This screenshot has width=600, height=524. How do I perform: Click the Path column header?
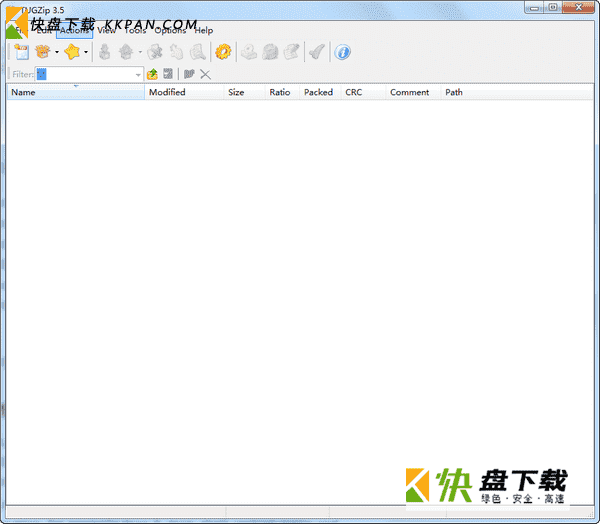pos(517,92)
